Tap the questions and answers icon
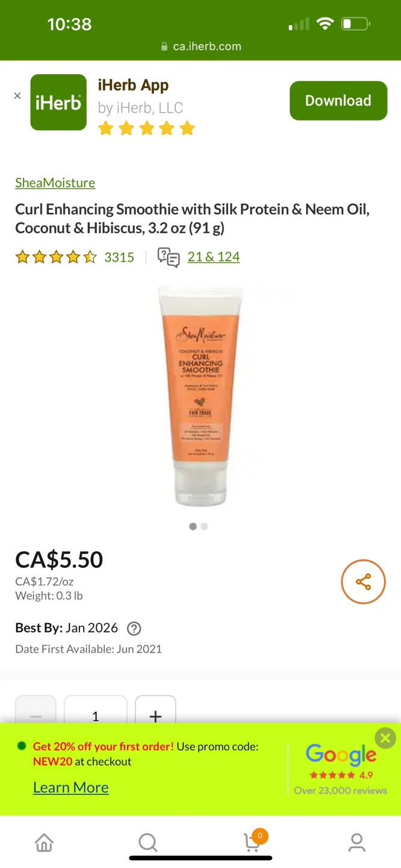This screenshot has height=868, width=401. tap(169, 257)
